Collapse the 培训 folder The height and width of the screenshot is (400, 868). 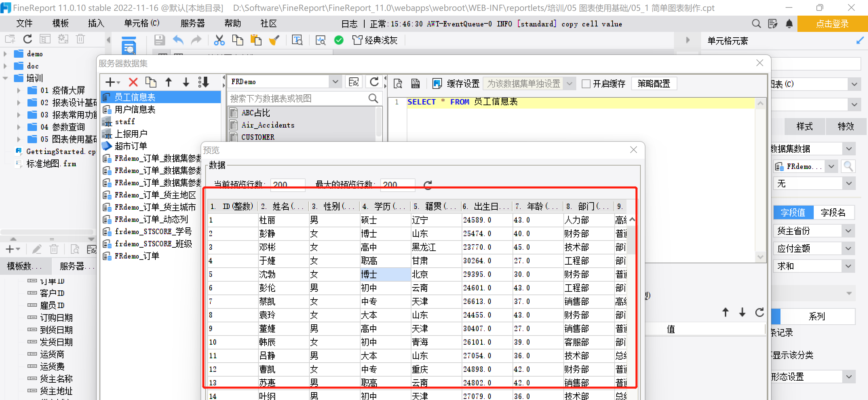(x=5, y=78)
